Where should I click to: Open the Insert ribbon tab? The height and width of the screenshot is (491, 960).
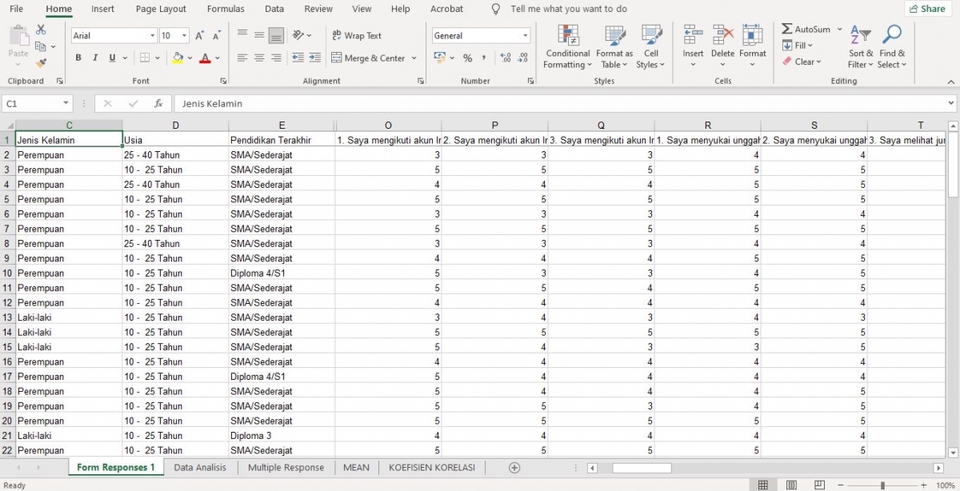click(103, 9)
